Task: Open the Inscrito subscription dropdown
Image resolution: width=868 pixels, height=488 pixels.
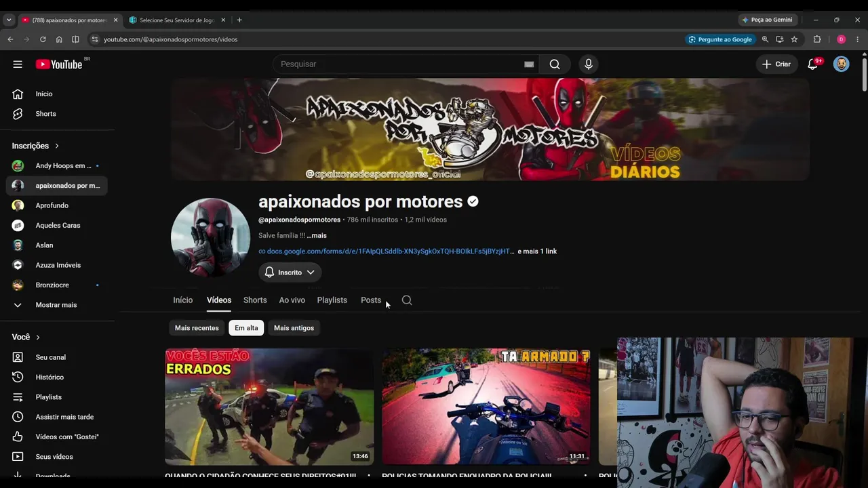Action: coord(290,272)
